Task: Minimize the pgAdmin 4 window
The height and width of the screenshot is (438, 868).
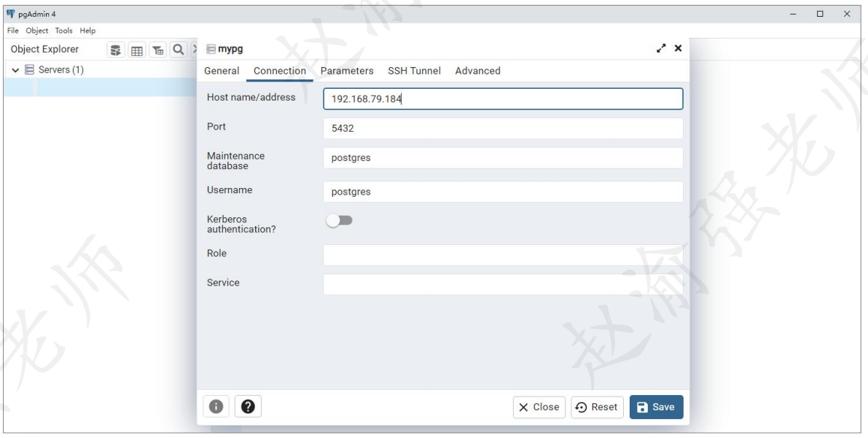Action: point(793,15)
